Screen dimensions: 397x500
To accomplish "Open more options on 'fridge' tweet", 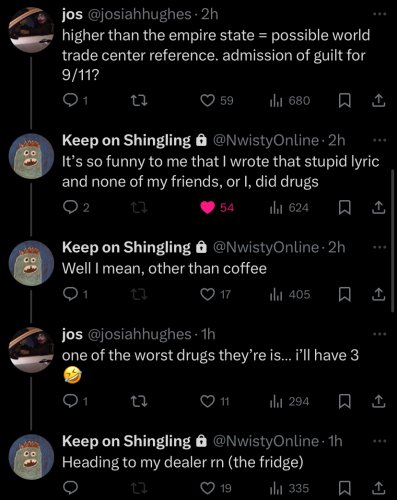I will click(379, 441).
